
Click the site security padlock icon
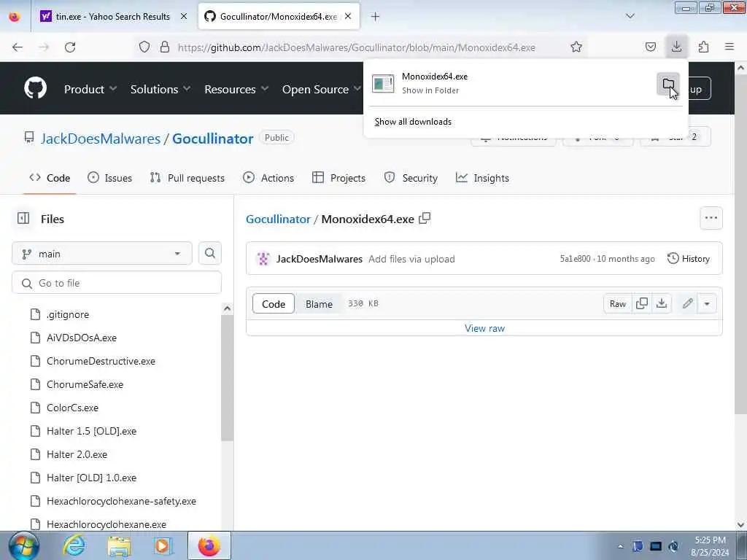(165, 47)
